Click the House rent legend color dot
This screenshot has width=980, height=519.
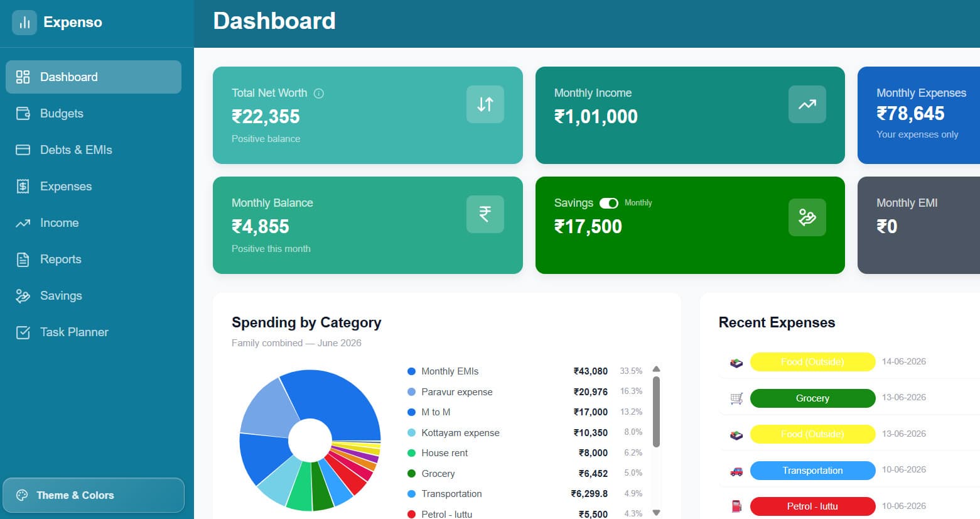(x=411, y=453)
